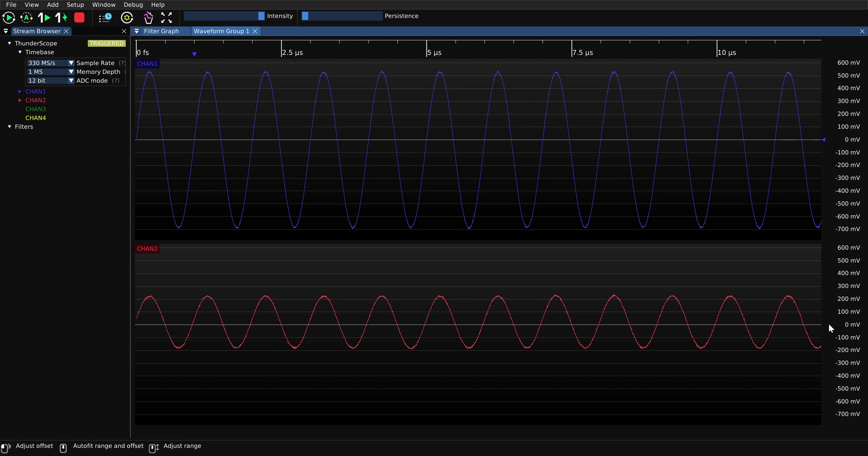Open the Add menu
Image resolution: width=868 pixels, height=456 pixels.
(x=53, y=5)
